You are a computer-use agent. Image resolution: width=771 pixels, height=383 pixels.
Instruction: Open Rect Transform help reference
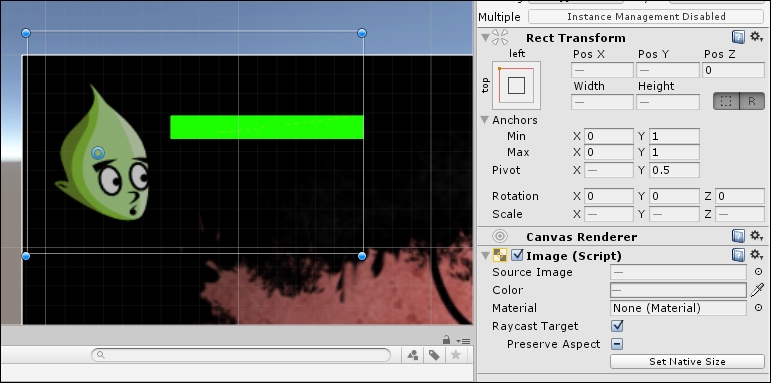tap(738, 37)
